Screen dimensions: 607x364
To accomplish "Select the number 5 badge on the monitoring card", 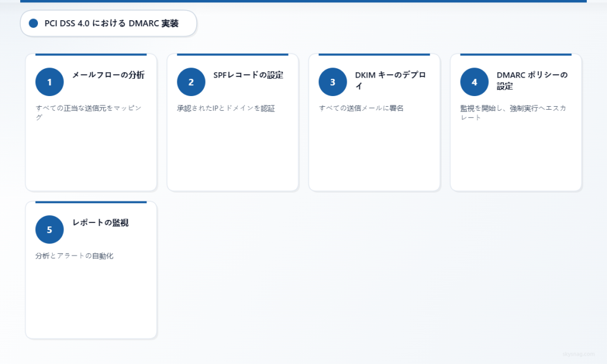I will tap(49, 229).
